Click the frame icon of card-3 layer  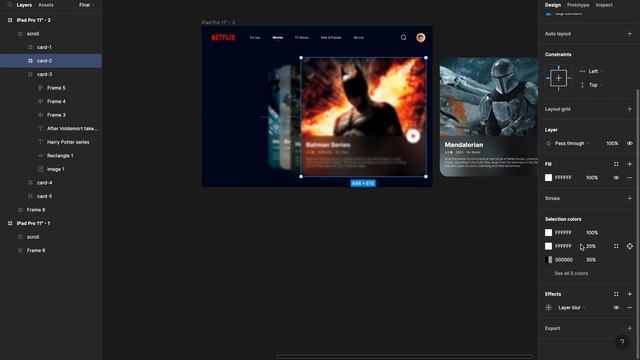[x=30, y=74]
